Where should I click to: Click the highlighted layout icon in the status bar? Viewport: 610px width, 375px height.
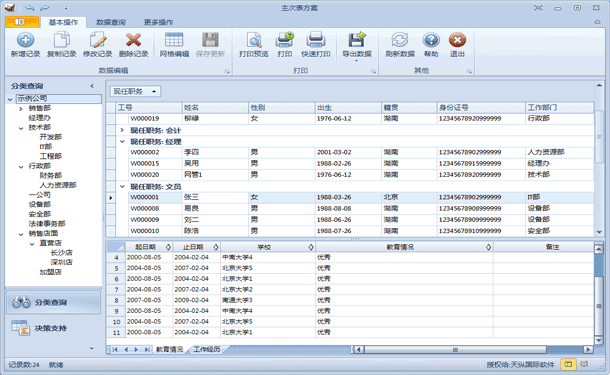568,364
